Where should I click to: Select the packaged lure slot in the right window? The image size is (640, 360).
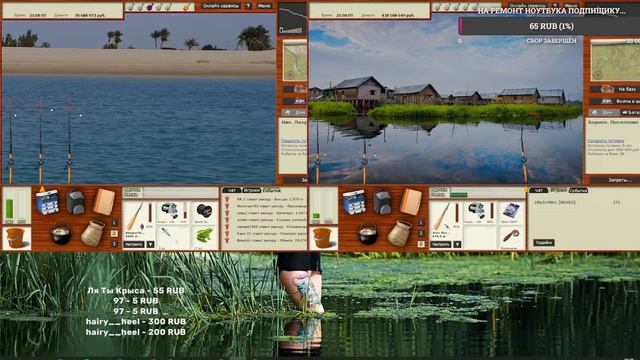click(511, 212)
